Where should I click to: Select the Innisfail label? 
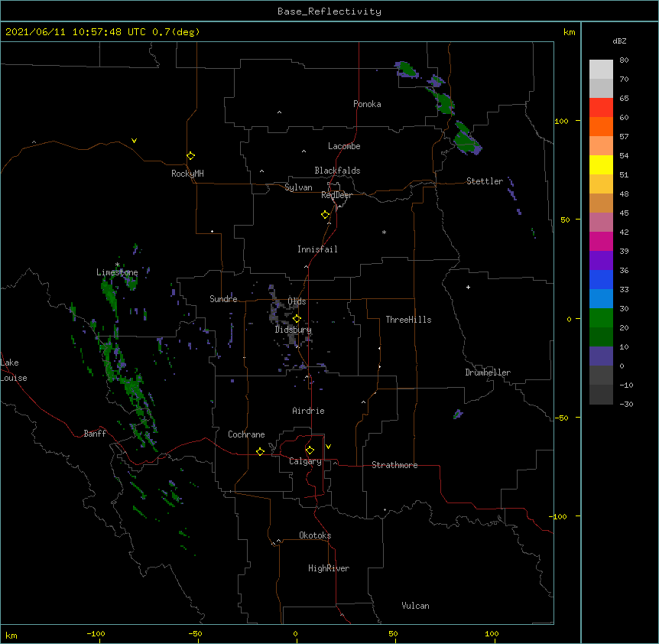pyautogui.click(x=317, y=249)
